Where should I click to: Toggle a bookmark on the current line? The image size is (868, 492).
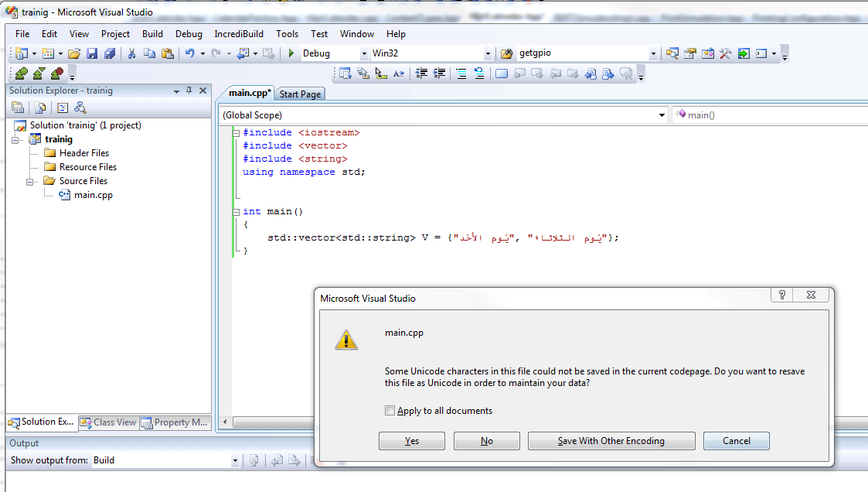502,73
